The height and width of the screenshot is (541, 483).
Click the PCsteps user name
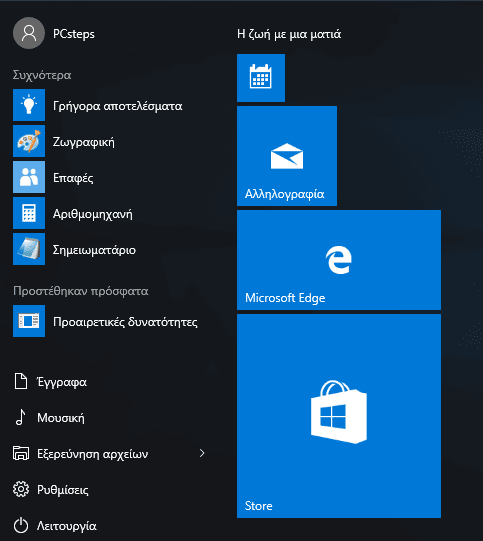(73, 34)
